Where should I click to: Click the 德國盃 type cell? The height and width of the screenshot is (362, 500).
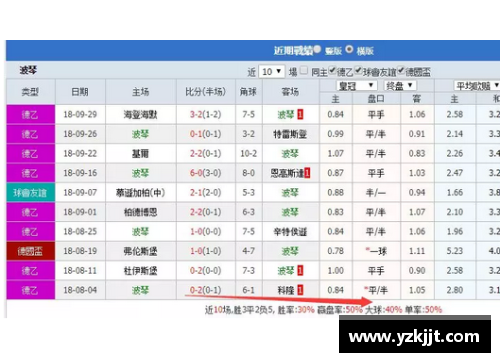click(x=30, y=251)
